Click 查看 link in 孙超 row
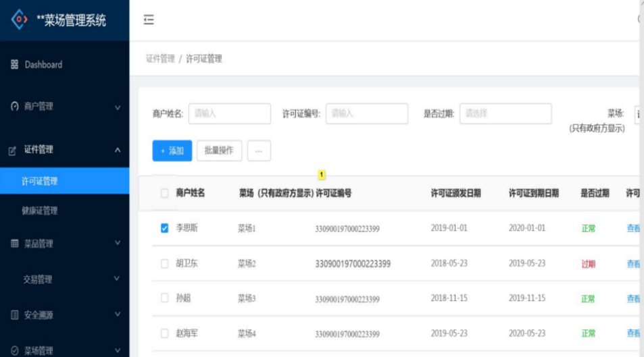Screen dimensions: 644x357 point(633,299)
